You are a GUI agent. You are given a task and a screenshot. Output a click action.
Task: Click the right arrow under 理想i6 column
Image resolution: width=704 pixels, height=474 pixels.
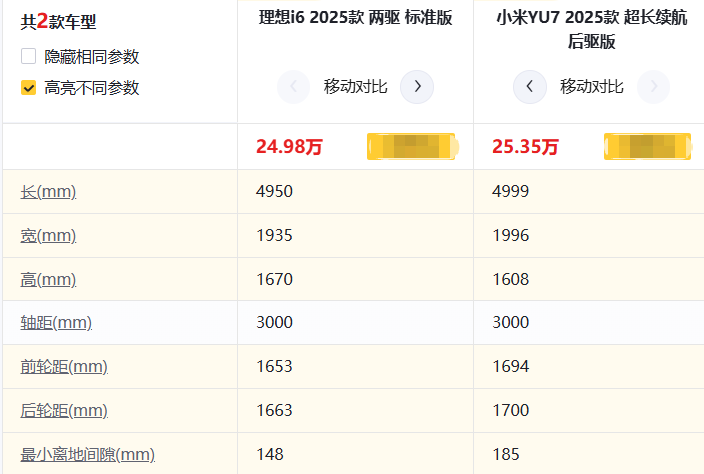click(417, 87)
